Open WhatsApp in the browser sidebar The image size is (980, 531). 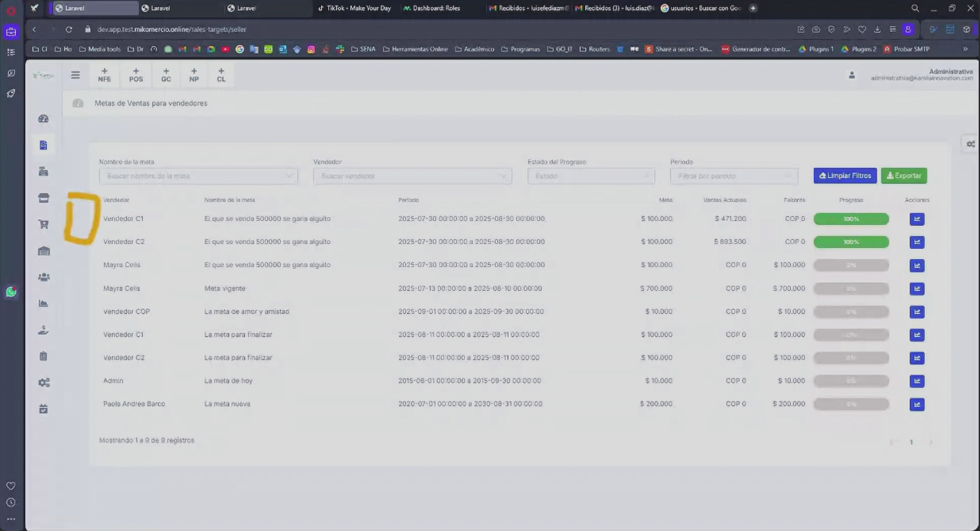[x=11, y=292]
